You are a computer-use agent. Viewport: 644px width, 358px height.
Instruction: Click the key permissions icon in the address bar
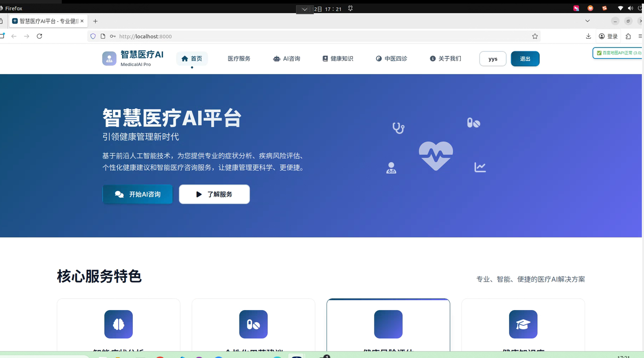coord(113,36)
